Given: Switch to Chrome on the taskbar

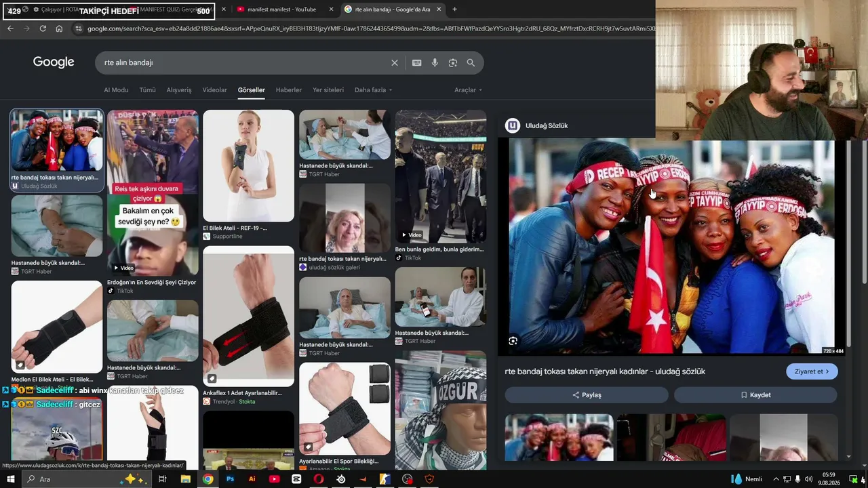Looking at the screenshot, I should [208, 479].
